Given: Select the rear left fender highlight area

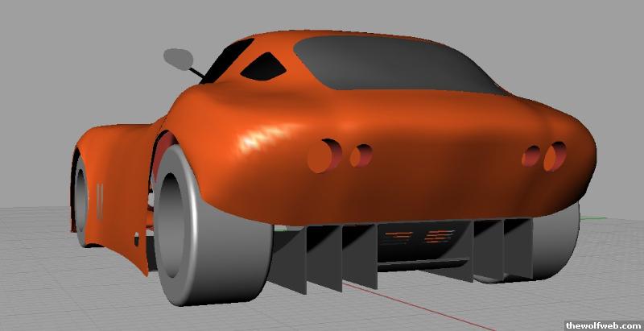Looking at the screenshot, I should coord(258,141).
